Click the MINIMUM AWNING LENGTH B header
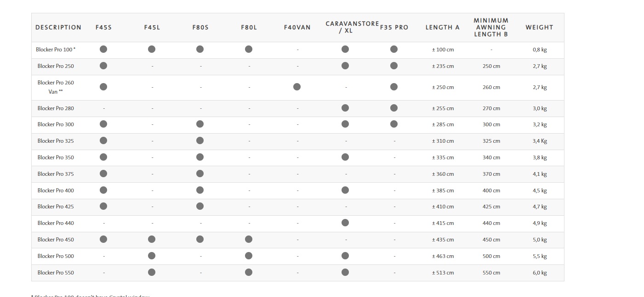This screenshot has height=297, width=644. point(491,28)
